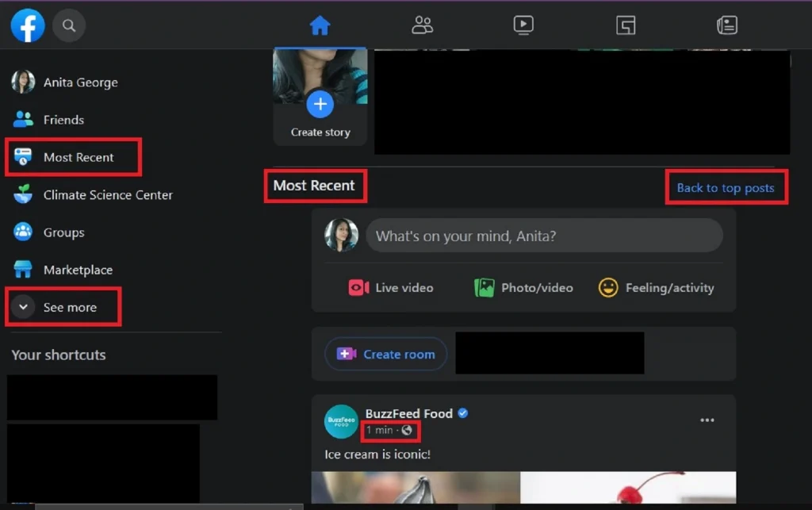812x510 pixels.
Task: Select Friends in the left sidebar
Action: (x=48, y=120)
